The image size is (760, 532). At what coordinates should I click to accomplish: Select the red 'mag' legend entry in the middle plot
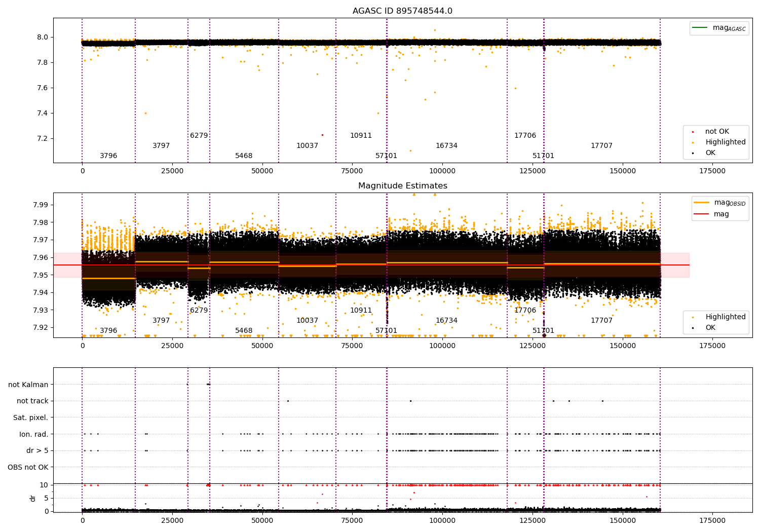point(712,214)
